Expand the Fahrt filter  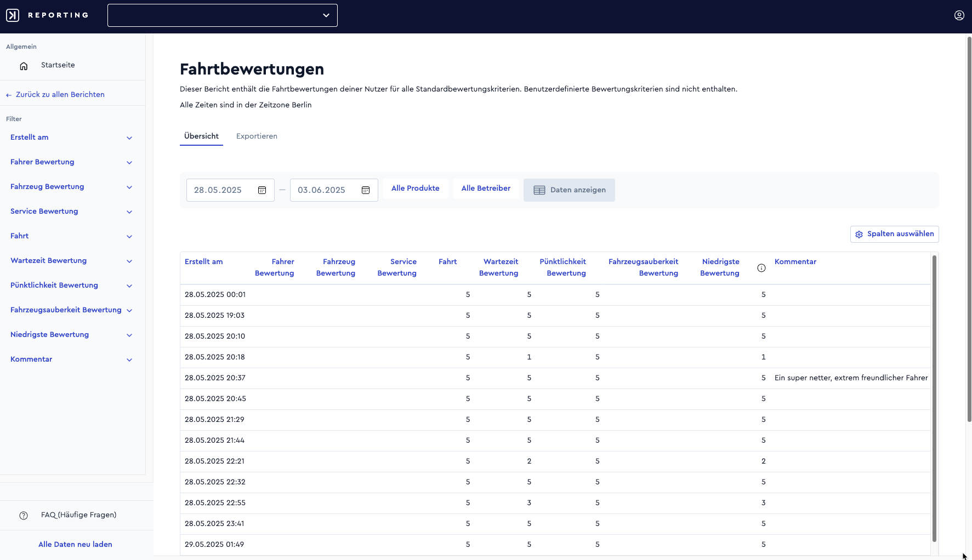coord(71,236)
